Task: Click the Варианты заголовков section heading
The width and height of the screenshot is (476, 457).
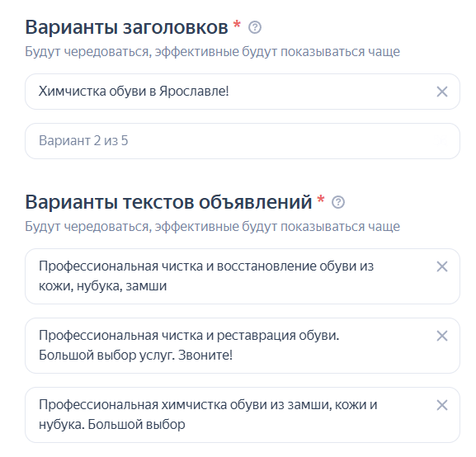Action: tap(126, 27)
